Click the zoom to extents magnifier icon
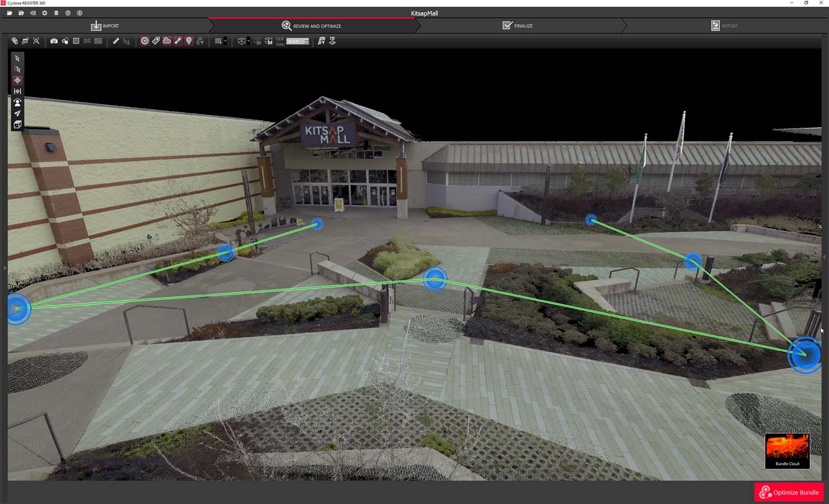 36,41
